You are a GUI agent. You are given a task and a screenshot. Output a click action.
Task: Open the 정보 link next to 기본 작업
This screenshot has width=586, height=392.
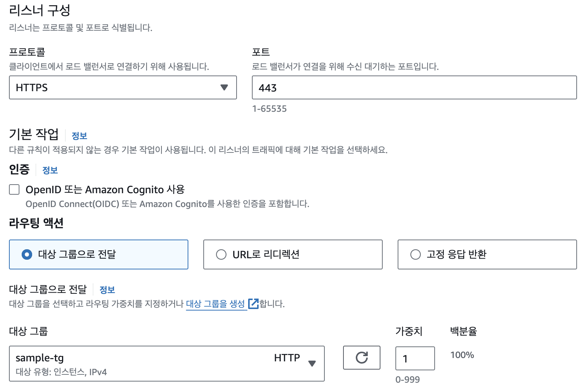[79, 136]
